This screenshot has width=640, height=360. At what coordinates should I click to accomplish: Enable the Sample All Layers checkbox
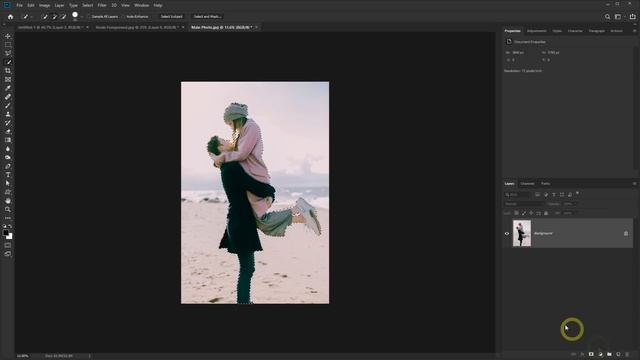[89, 17]
